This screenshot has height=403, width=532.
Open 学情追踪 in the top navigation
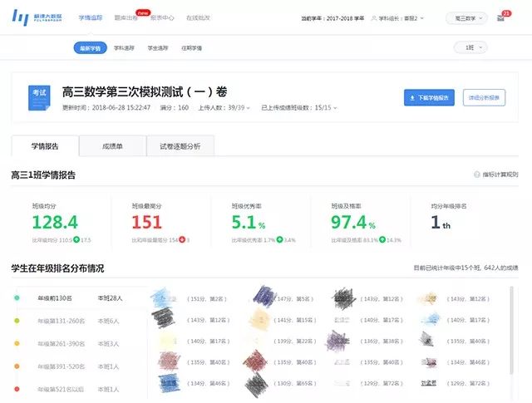pos(91,17)
